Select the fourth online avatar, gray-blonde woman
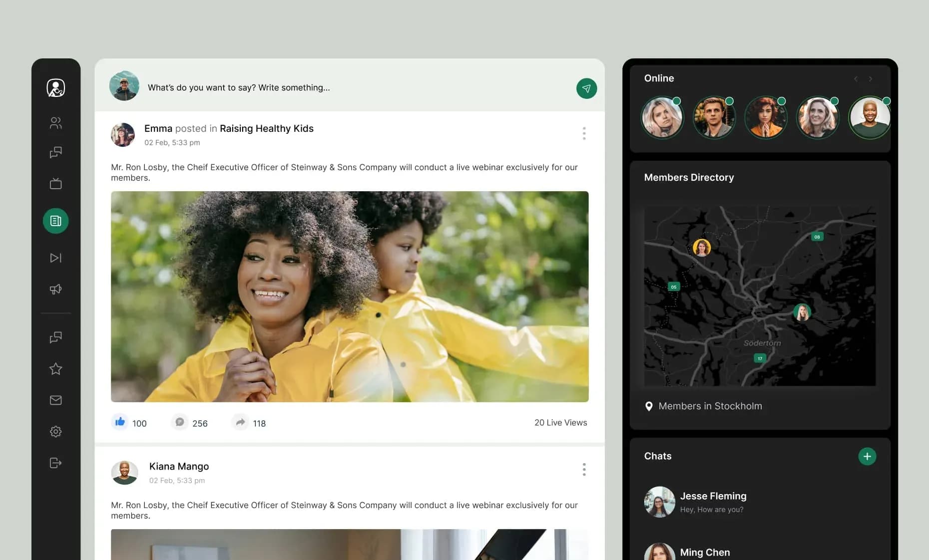 818,118
